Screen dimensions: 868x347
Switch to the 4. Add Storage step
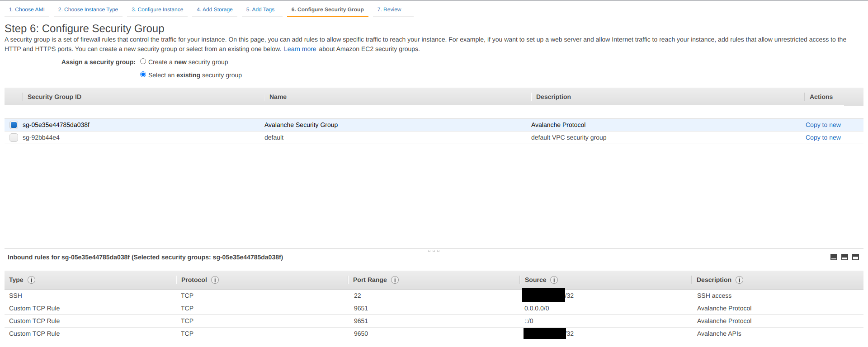[214, 9]
